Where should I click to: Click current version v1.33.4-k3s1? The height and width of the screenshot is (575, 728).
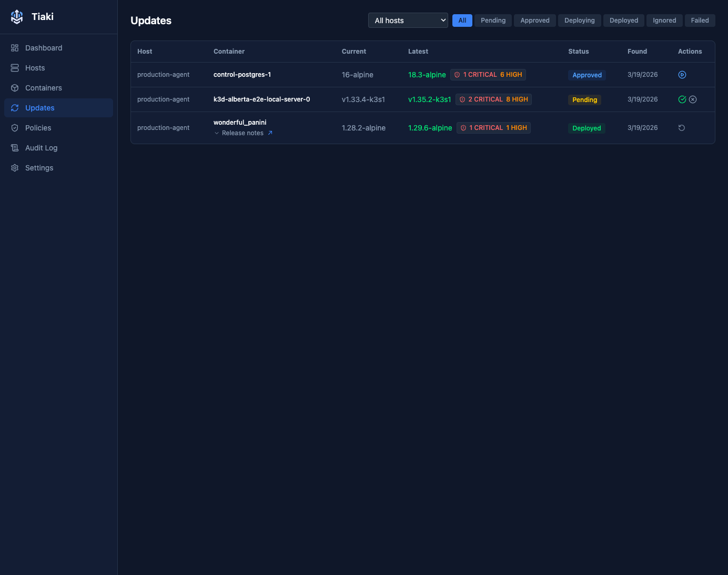(363, 99)
